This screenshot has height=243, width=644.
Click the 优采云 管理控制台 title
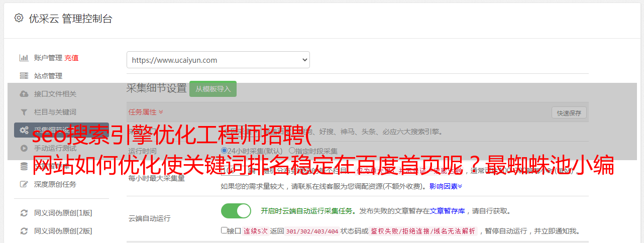[x=70, y=19]
